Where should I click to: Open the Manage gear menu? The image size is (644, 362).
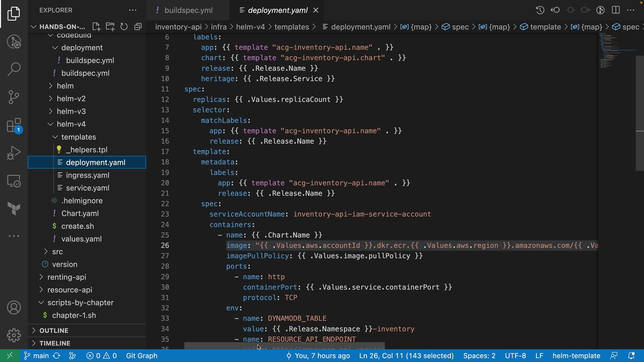pyautogui.click(x=14, y=335)
